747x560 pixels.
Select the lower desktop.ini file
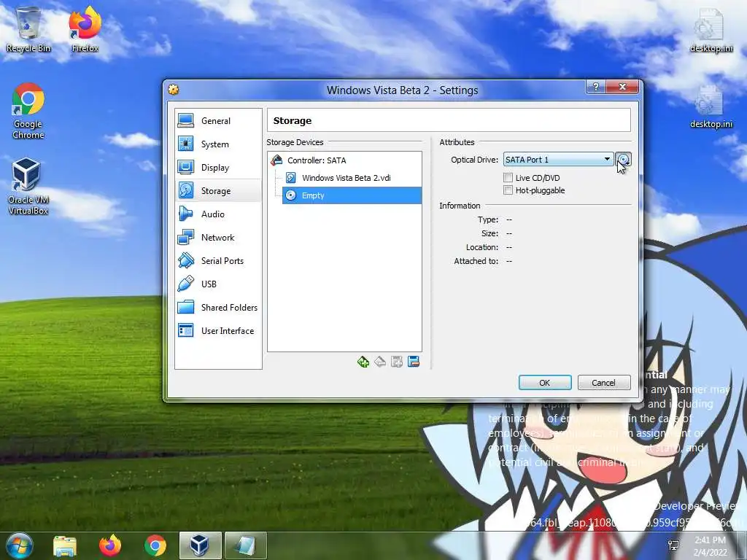pyautogui.click(x=711, y=106)
